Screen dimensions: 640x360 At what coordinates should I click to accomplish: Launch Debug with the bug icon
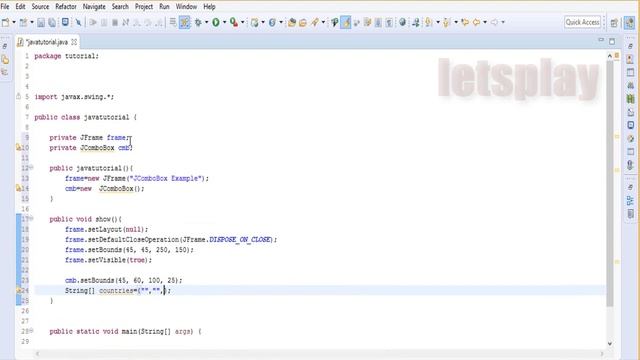(198, 22)
